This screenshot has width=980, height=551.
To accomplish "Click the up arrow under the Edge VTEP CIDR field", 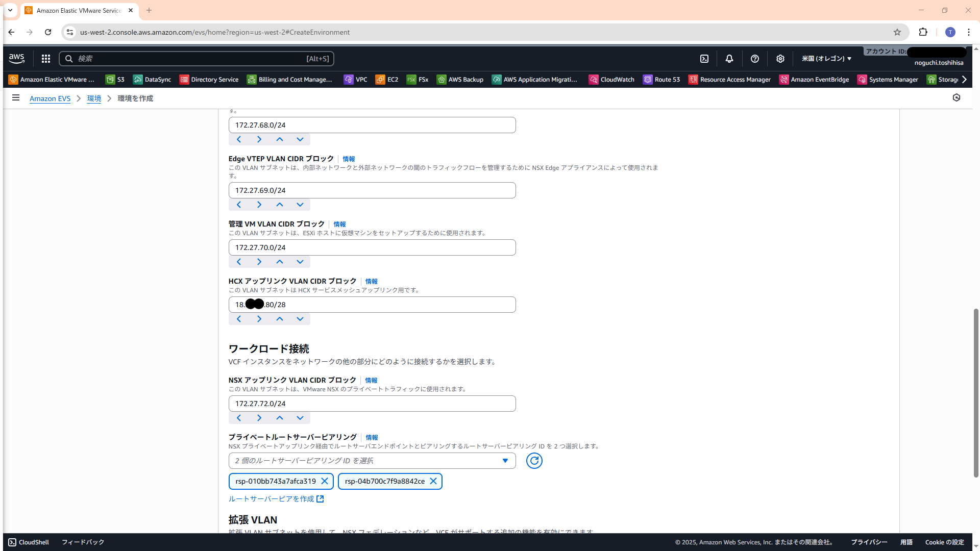I will click(x=280, y=205).
